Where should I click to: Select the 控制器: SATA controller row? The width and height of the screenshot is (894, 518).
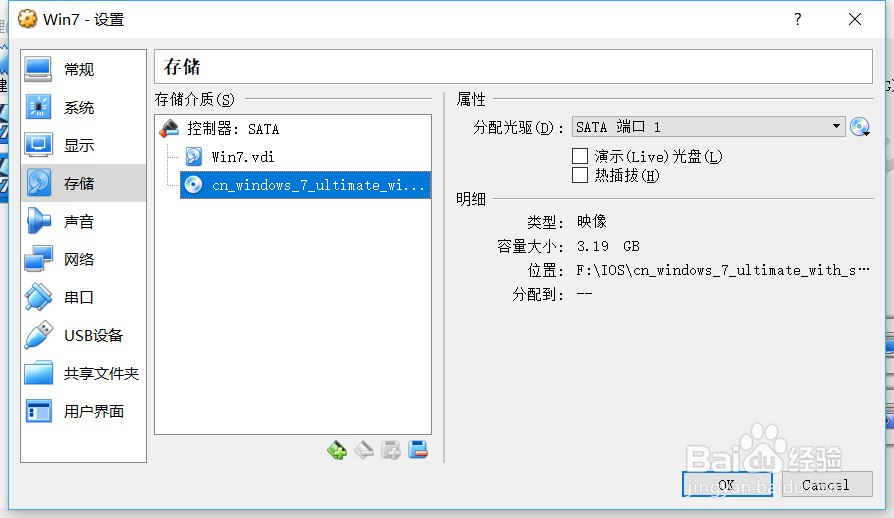(x=293, y=129)
